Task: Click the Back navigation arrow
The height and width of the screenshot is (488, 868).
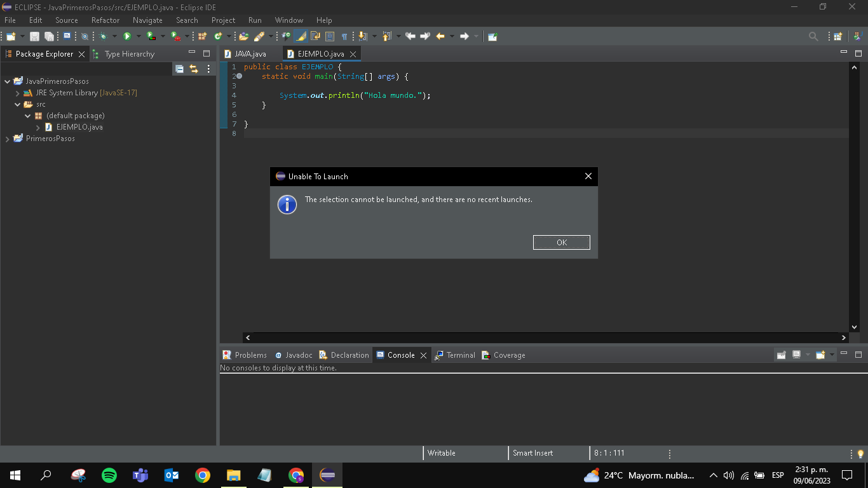Action: click(440, 36)
